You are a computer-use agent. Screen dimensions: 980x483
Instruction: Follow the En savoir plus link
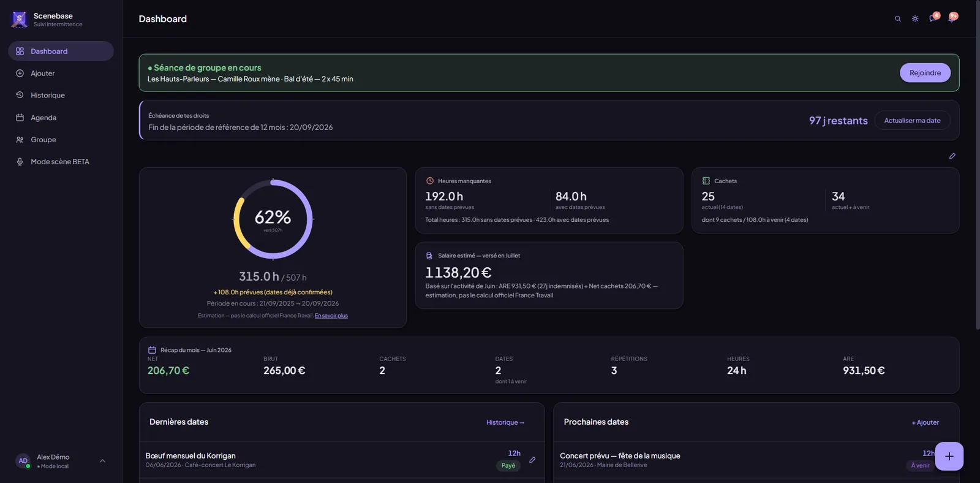tap(331, 316)
